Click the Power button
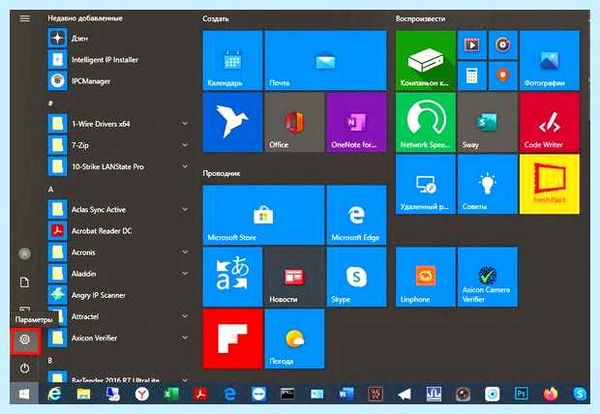The image size is (600, 414). pos(24,368)
